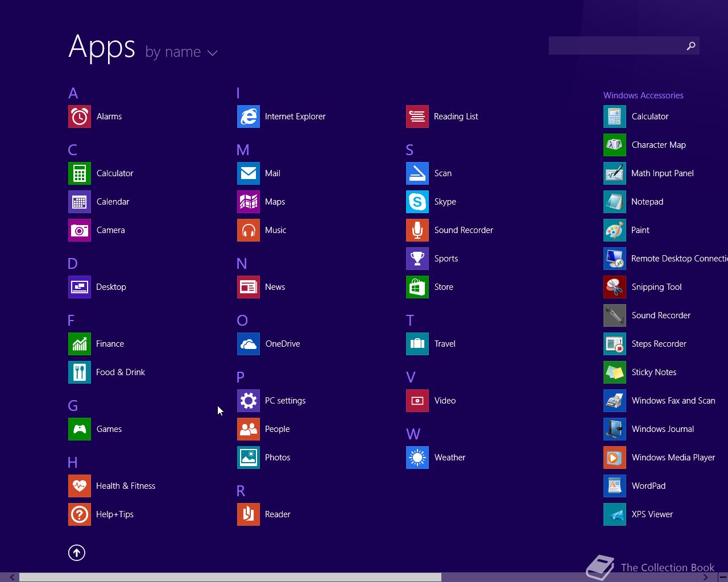Click the horizontal scrollbar thumb
Image resolution: width=728 pixels, height=582 pixels.
coord(230,577)
